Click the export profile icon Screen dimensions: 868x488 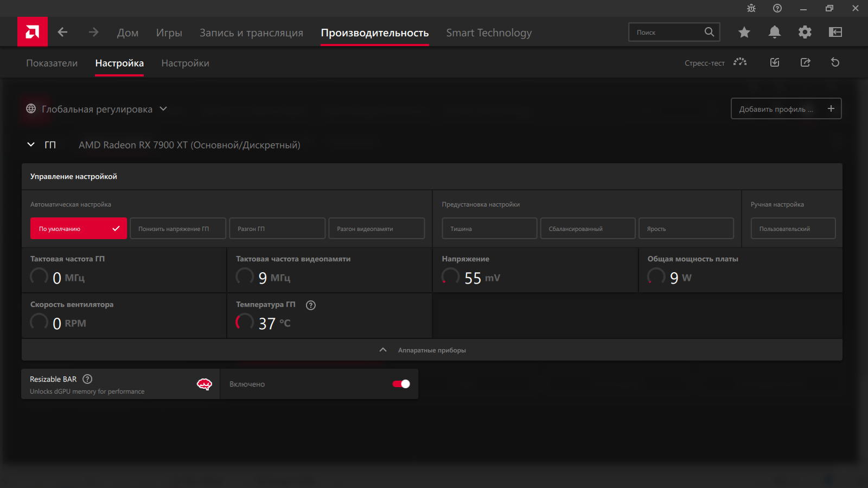806,62
